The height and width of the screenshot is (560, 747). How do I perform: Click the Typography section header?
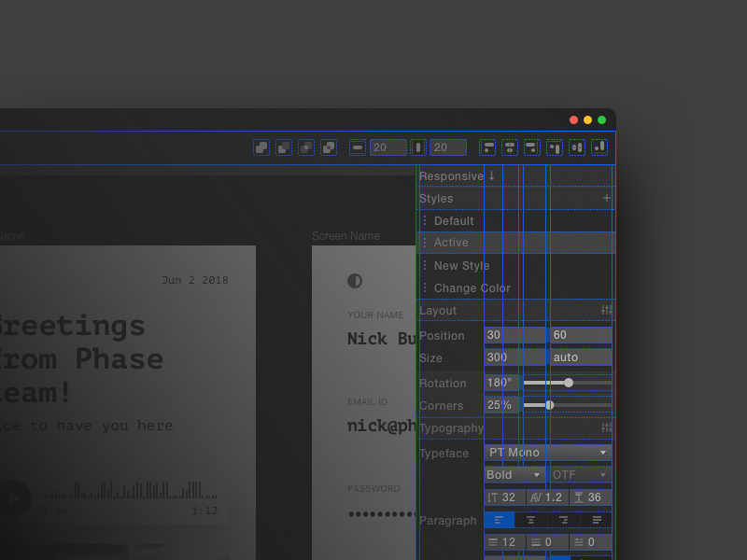click(516, 428)
